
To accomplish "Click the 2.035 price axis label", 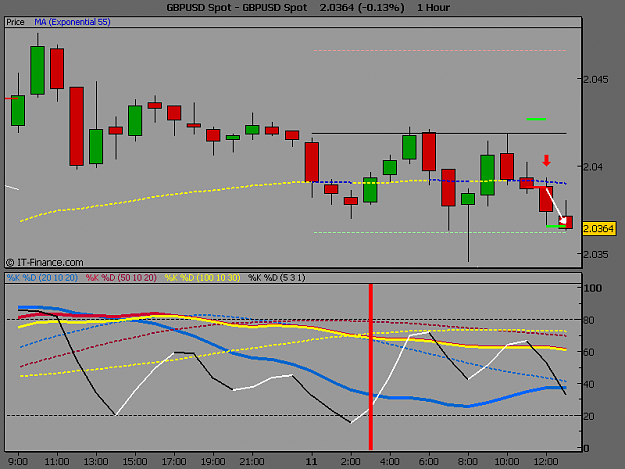I will (x=596, y=254).
